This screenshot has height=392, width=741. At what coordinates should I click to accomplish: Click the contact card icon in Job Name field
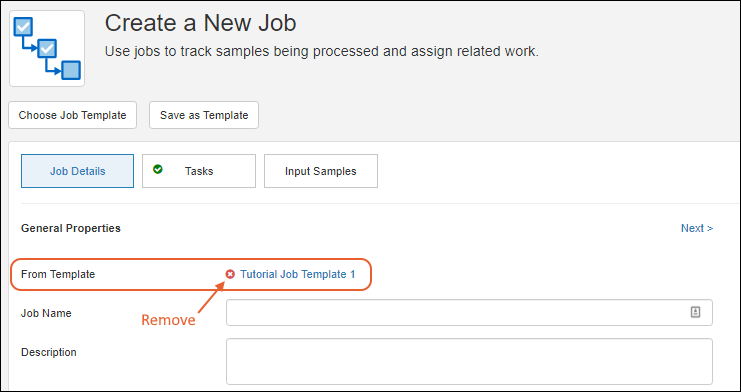tap(695, 312)
